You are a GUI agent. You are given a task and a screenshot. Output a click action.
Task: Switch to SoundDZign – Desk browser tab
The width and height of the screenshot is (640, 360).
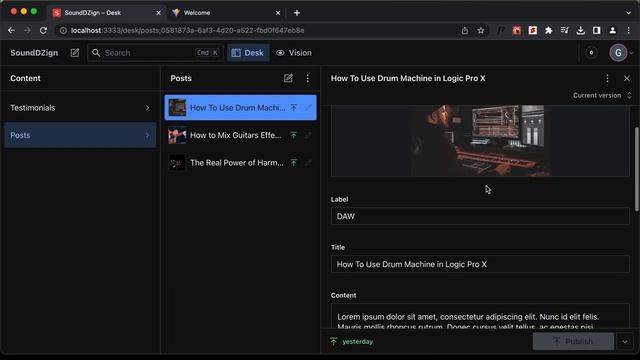106,13
